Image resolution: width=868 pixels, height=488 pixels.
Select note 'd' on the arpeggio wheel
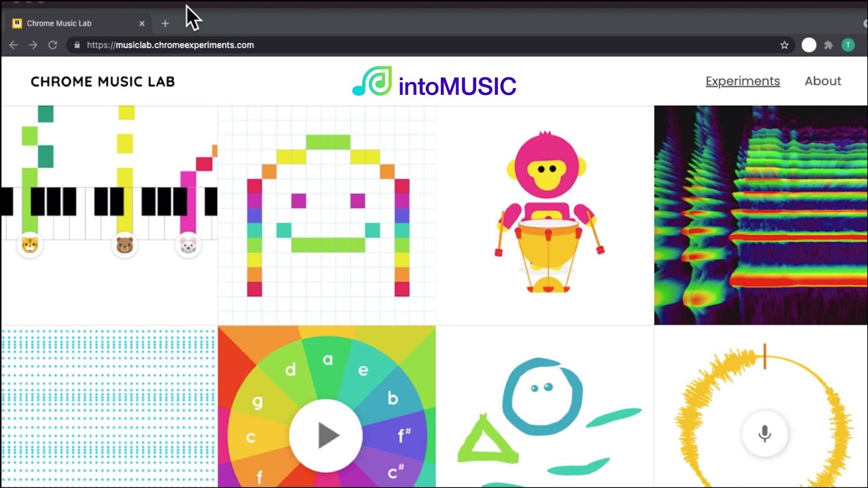(x=290, y=369)
